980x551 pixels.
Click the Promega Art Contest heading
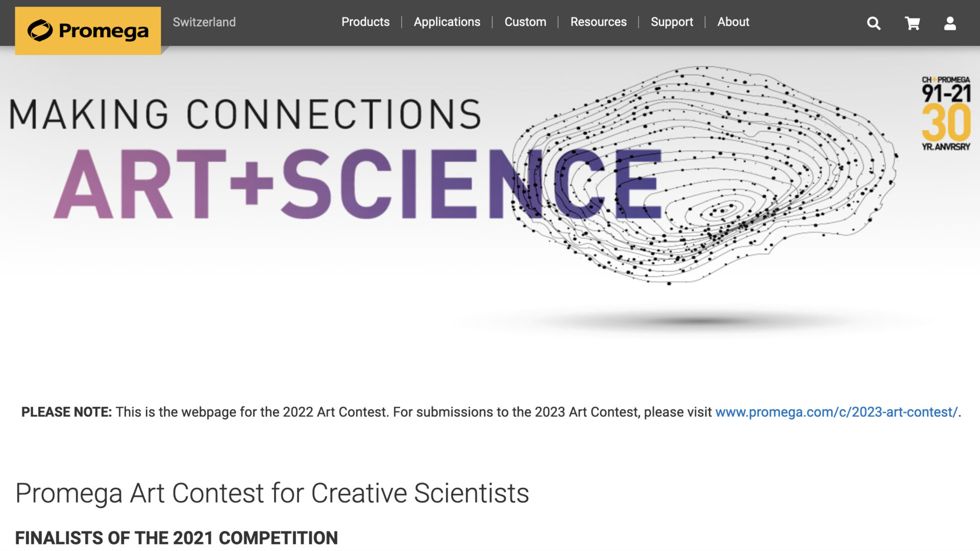pos(272,493)
